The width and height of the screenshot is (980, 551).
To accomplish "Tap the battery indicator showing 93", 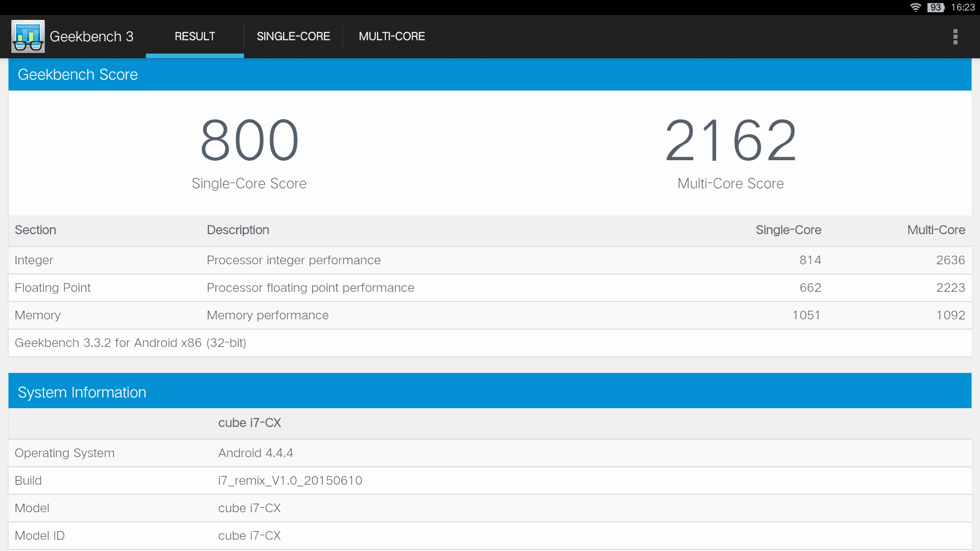I will (936, 7).
